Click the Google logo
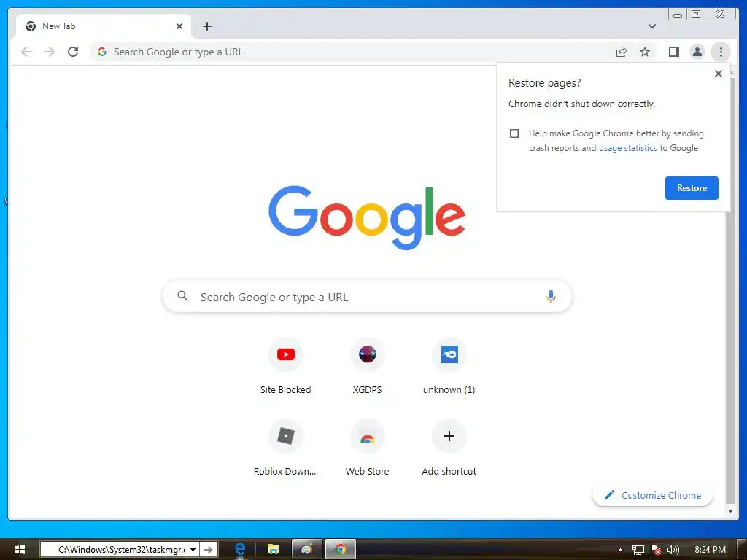This screenshot has width=747, height=560. tap(367, 217)
